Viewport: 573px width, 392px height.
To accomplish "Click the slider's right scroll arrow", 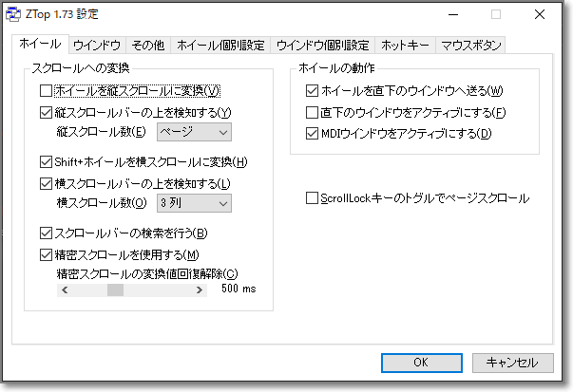I will (202, 289).
